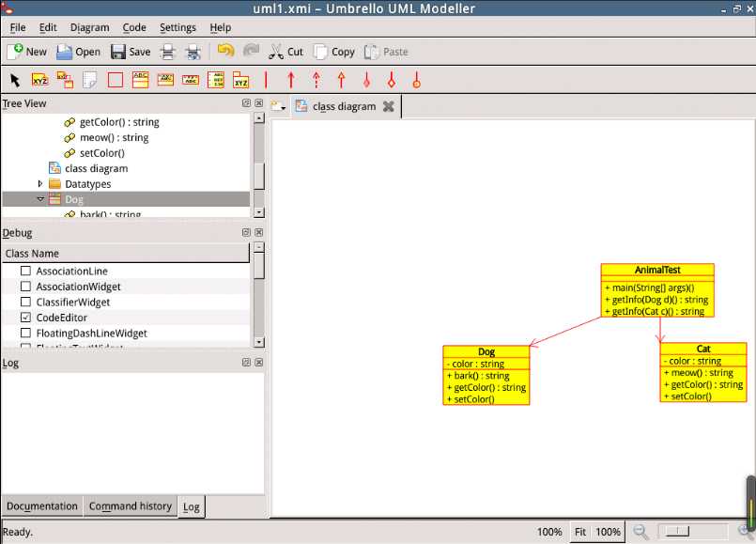Click the greyed Redo icon
The height and width of the screenshot is (544, 756).
[x=251, y=51]
